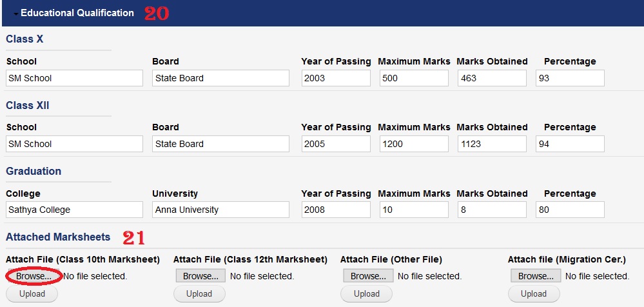Screen dimensions: 644x307
Task: Focus the Class X School field
Action: (74, 78)
